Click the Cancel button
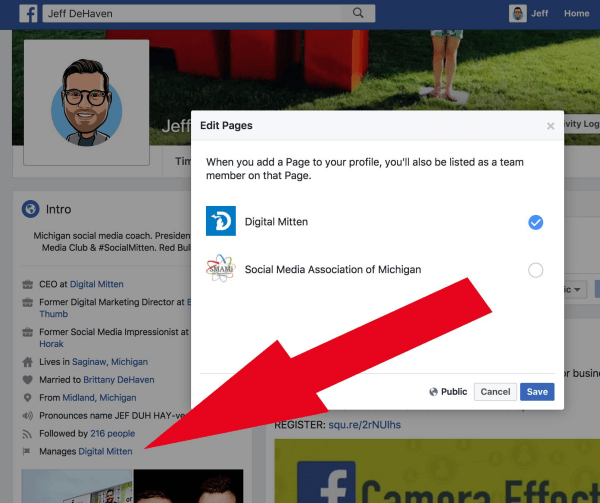 495,392
